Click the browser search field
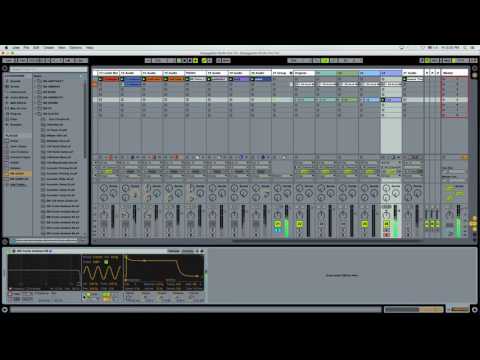The image size is (480, 360). click(49, 69)
